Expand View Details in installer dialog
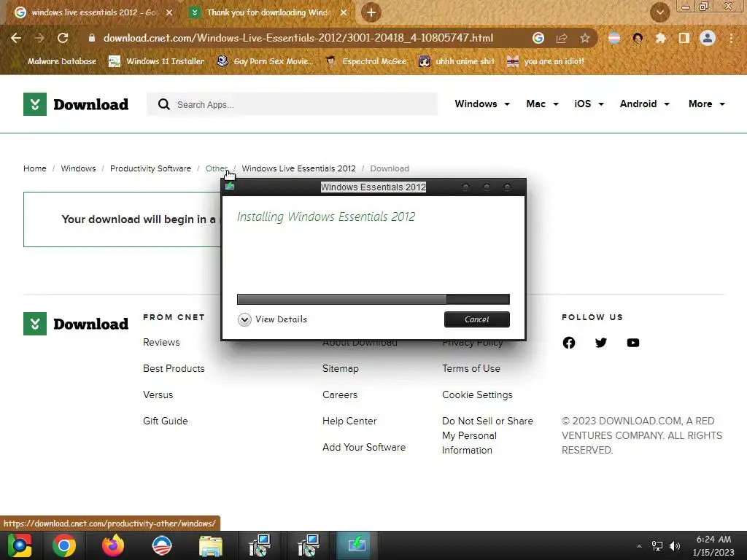This screenshot has height=560, width=747. click(273, 319)
